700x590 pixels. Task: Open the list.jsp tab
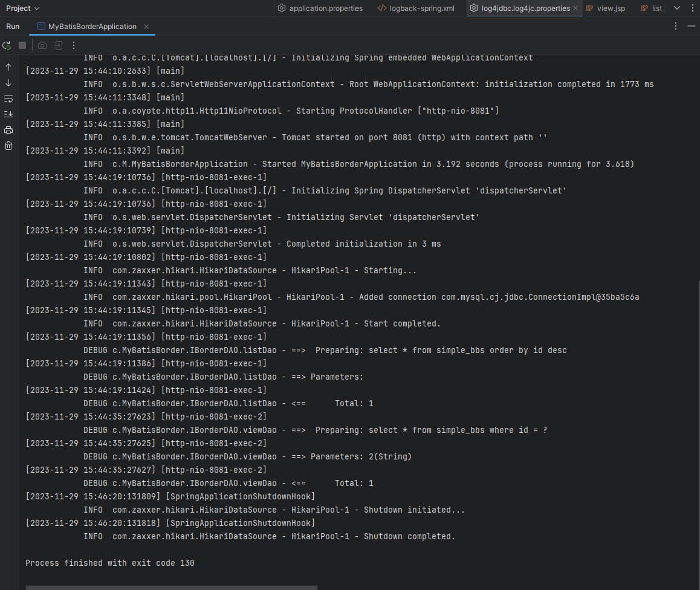pos(652,8)
